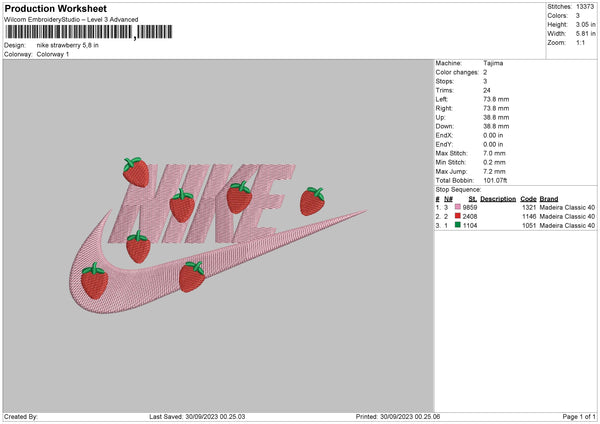Click the red thread color swatch 2408

[458, 216]
